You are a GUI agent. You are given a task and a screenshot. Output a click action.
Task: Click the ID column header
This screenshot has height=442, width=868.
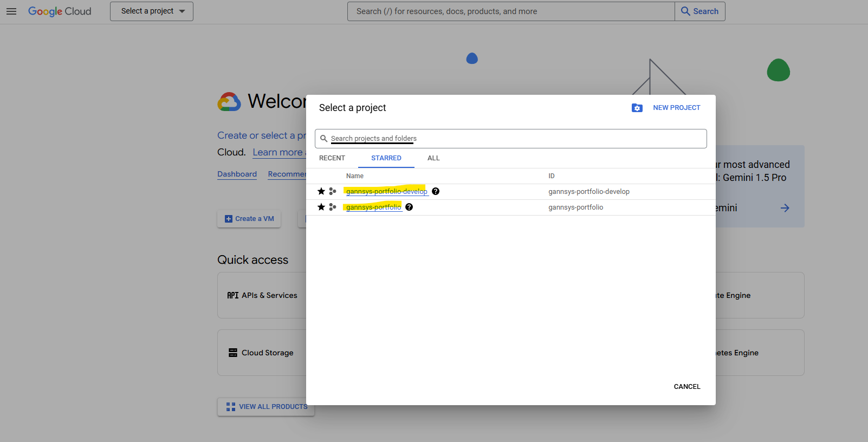point(552,176)
